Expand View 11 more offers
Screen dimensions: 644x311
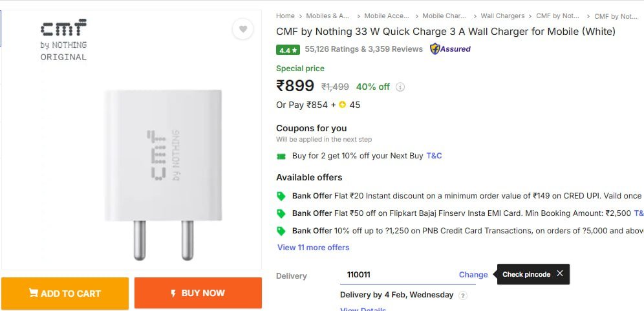(313, 248)
